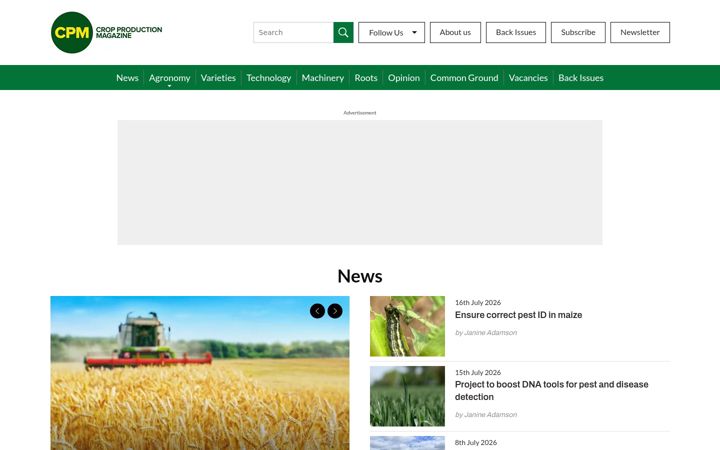The image size is (720, 450).
Task: Click the '16th July 2026' date text
Action: 478,303
